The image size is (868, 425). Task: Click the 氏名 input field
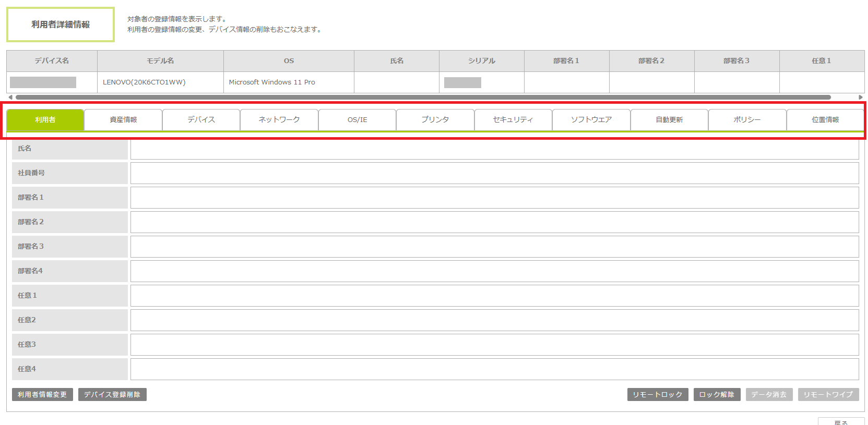click(494, 149)
